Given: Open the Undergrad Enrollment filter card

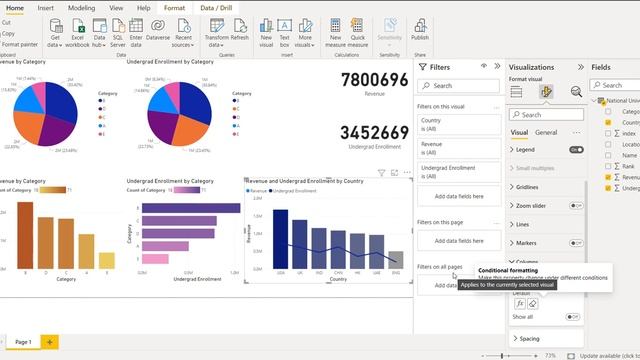Looking at the screenshot, I should (459, 172).
